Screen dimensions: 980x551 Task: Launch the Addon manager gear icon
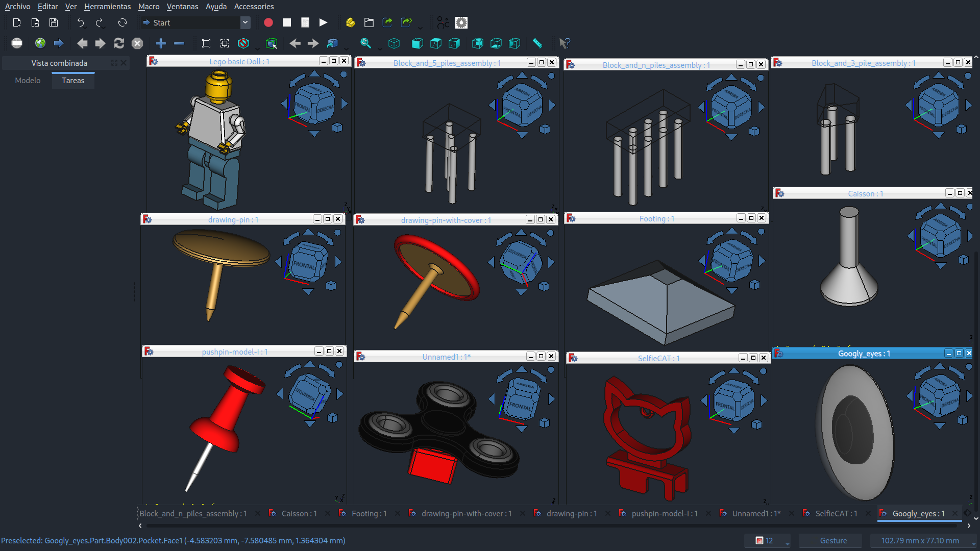(x=461, y=22)
